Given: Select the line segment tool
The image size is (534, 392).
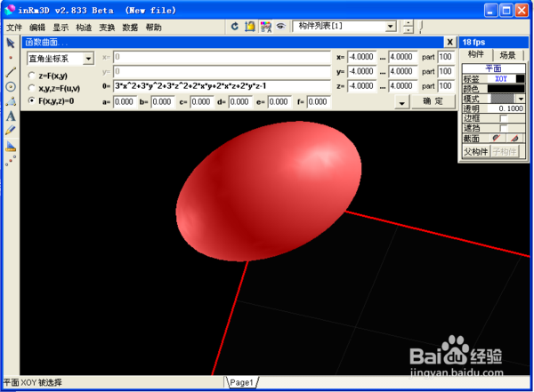Looking at the screenshot, I should coord(11,72).
